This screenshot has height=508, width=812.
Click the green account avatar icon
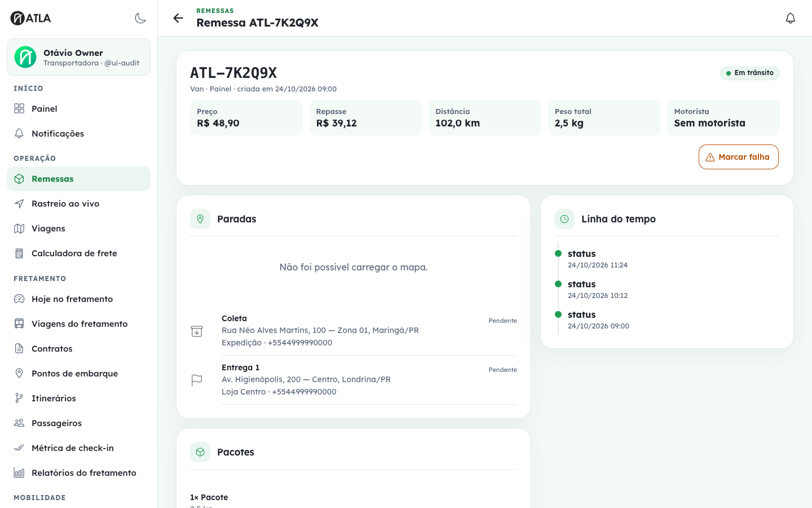(25, 57)
